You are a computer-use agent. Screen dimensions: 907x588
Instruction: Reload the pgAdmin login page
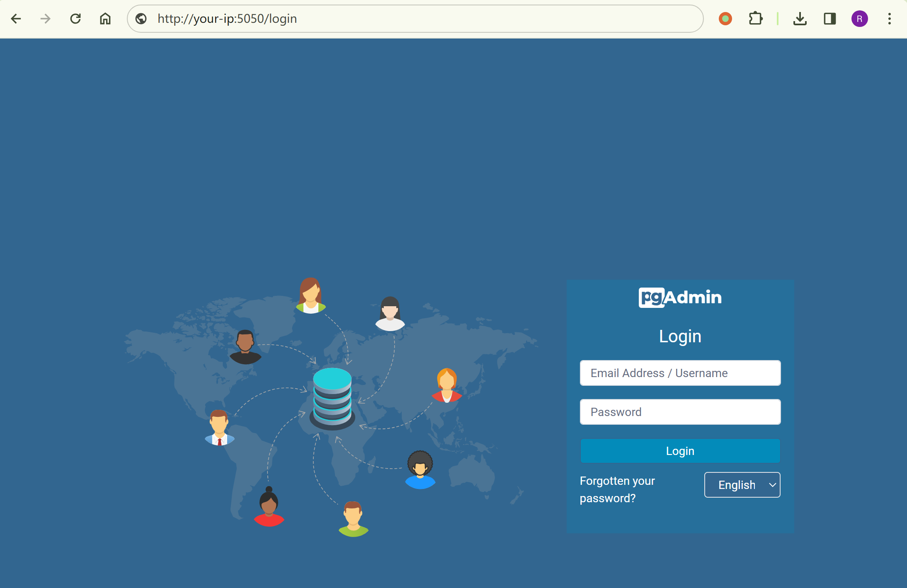pos(75,19)
